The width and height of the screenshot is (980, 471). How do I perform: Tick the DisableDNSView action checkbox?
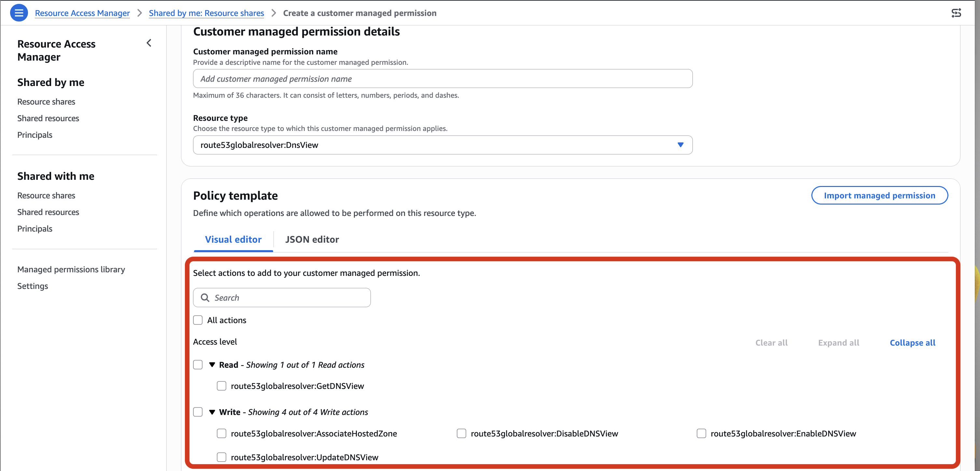click(x=461, y=433)
